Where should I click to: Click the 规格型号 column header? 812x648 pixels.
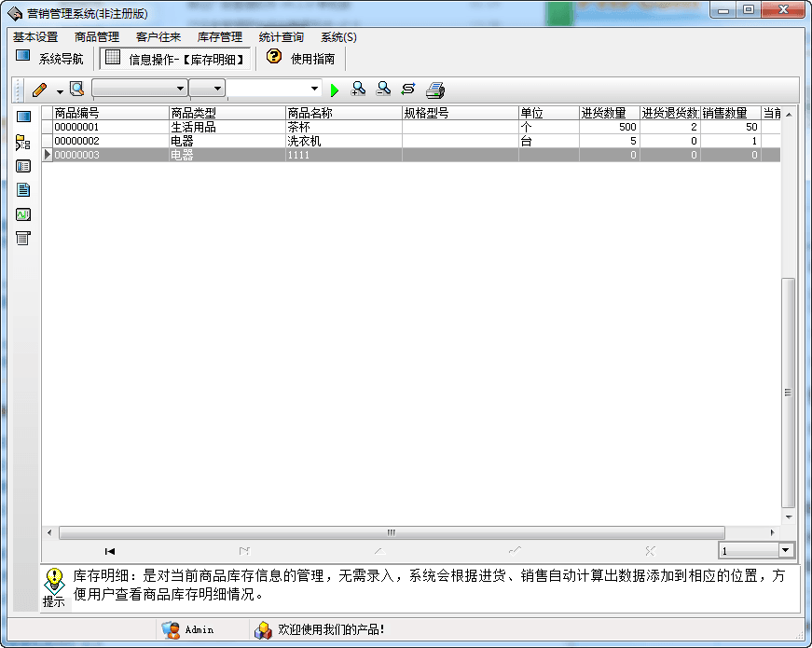pyautogui.click(x=461, y=113)
